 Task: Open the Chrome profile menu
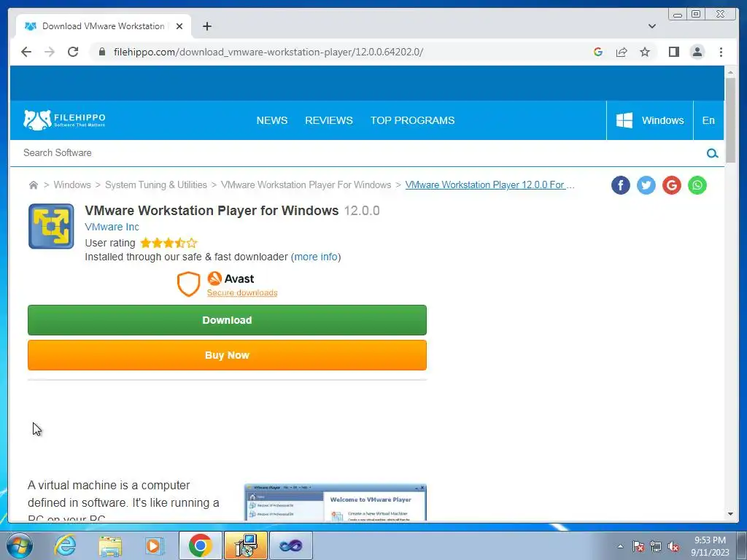click(x=697, y=52)
